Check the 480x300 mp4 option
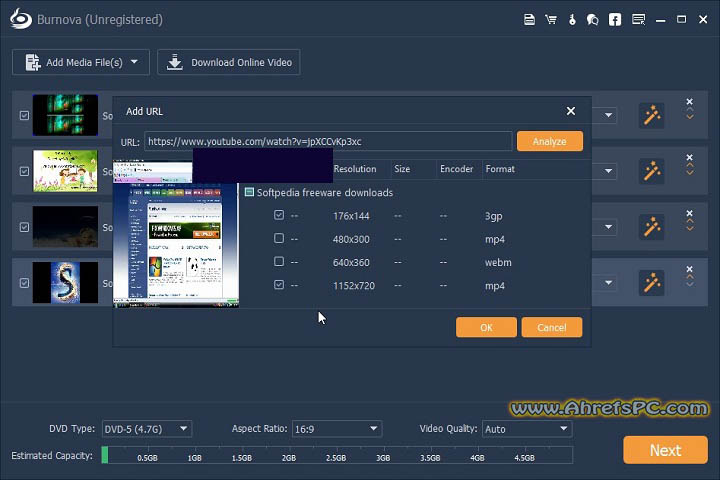Screen dimensions: 720x480 [x=279, y=238]
